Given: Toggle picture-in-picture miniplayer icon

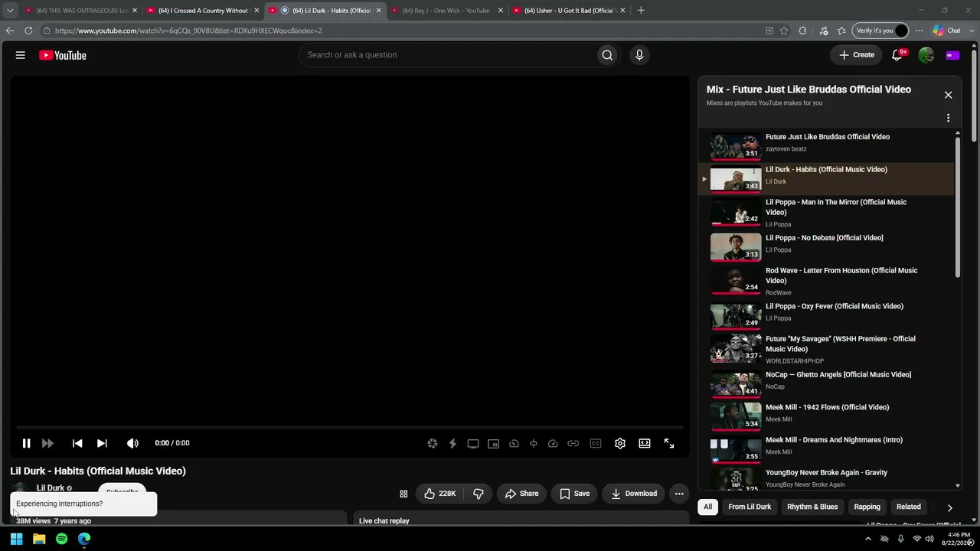Looking at the screenshot, I should click(x=494, y=444).
